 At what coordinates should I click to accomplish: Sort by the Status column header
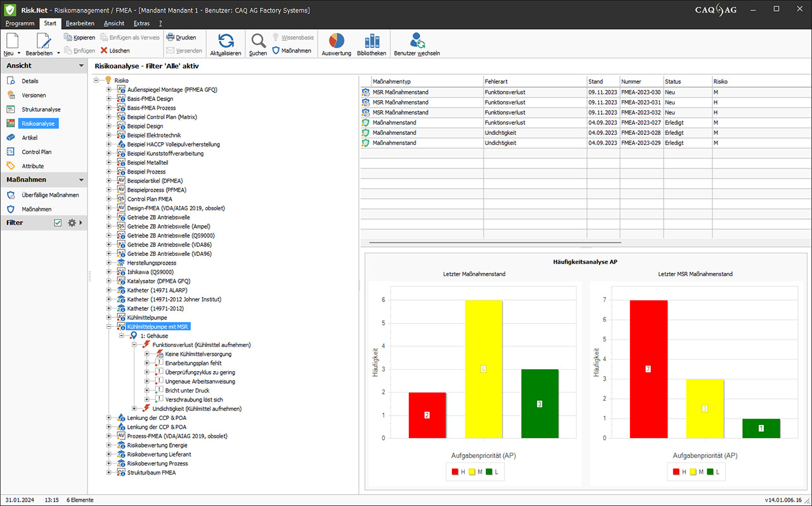686,81
